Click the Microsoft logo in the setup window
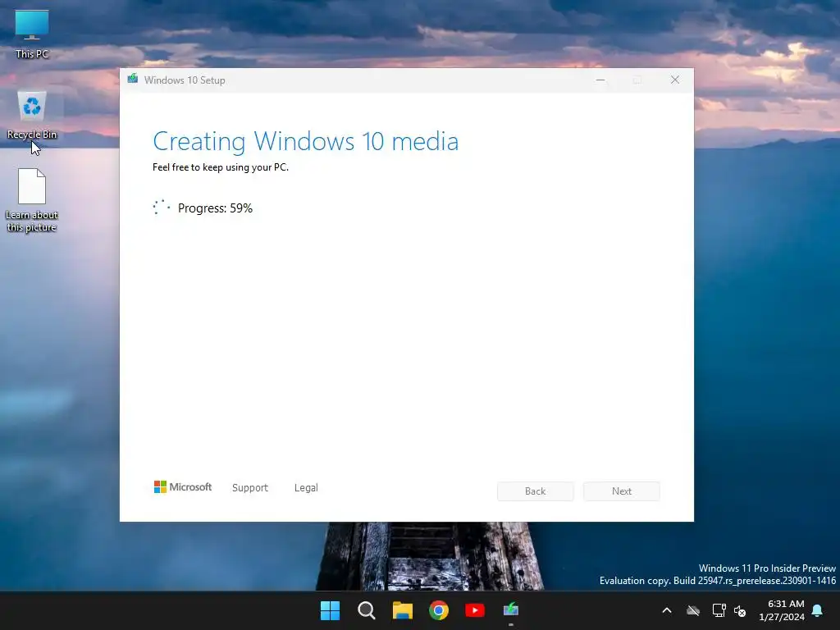This screenshot has height=630, width=840. [x=183, y=487]
